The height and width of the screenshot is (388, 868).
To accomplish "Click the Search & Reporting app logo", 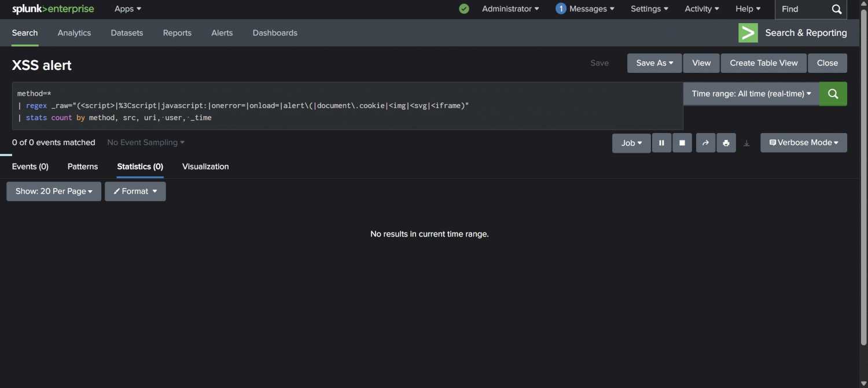I will click(748, 33).
